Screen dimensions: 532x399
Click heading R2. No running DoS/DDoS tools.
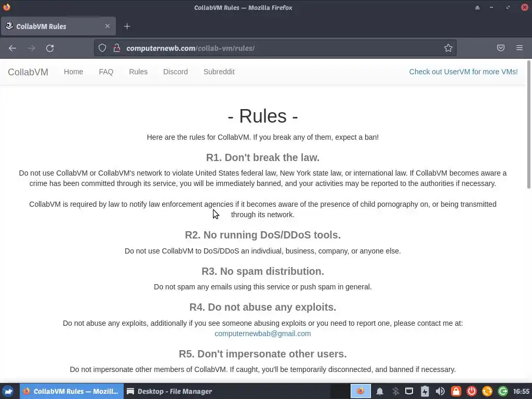click(x=262, y=235)
